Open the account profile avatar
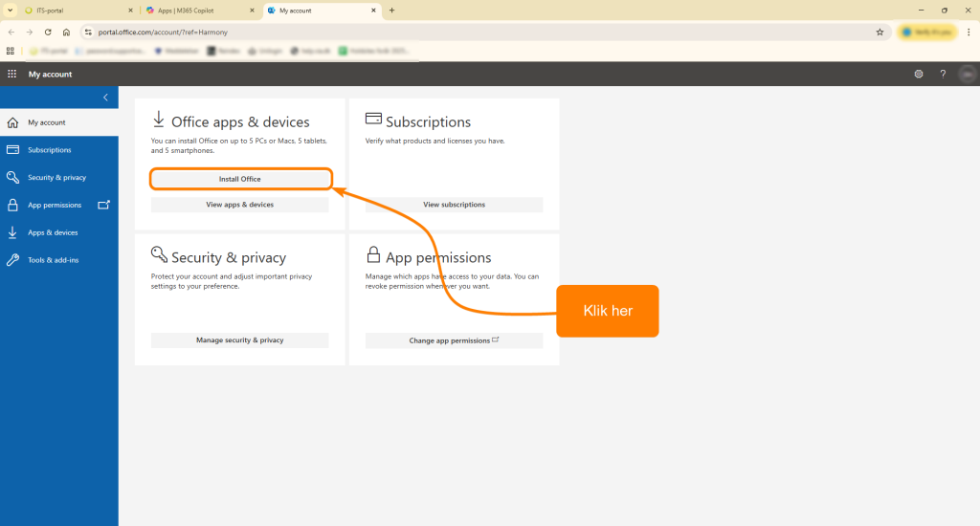 (x=967, y=74)
